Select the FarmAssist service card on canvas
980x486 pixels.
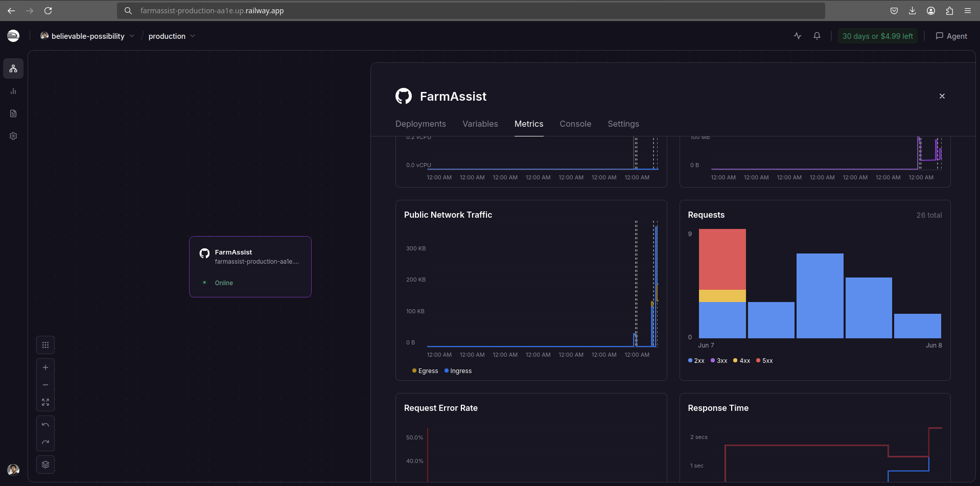coord(250,267)
